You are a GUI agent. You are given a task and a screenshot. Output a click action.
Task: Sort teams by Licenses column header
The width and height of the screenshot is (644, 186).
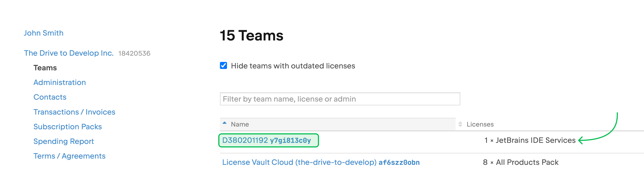tap(480, 124)
